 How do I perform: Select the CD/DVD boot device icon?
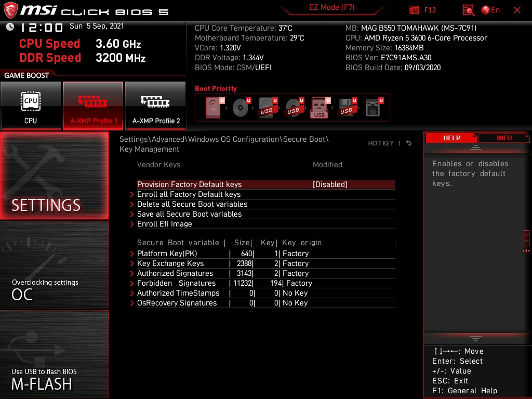241,108
